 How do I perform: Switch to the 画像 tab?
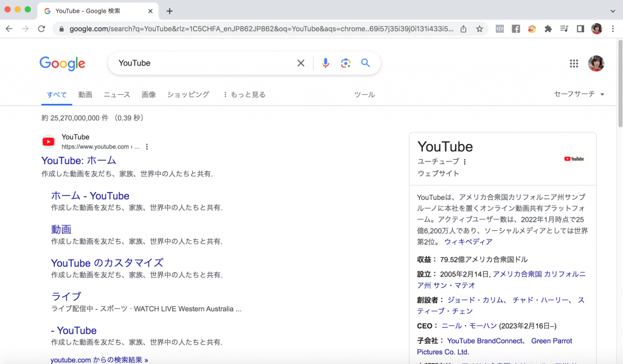148,94
